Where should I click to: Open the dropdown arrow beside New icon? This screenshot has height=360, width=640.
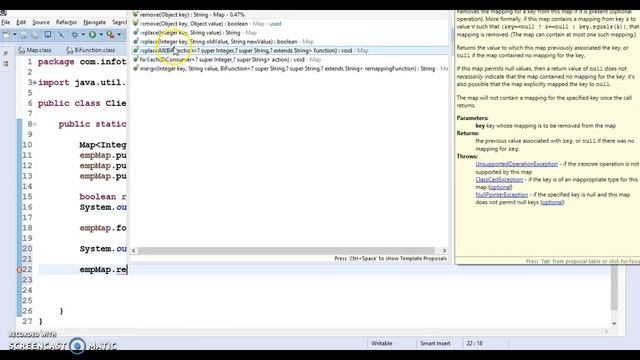pyautogui.click(x=15, y=34)
